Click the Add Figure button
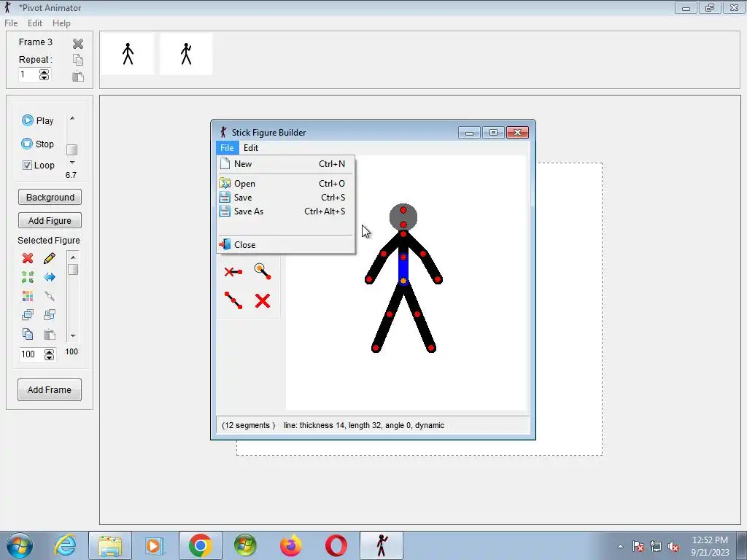The height and width of the screenshot is (560, 747). pyautogui.click(x=50, y=220)
